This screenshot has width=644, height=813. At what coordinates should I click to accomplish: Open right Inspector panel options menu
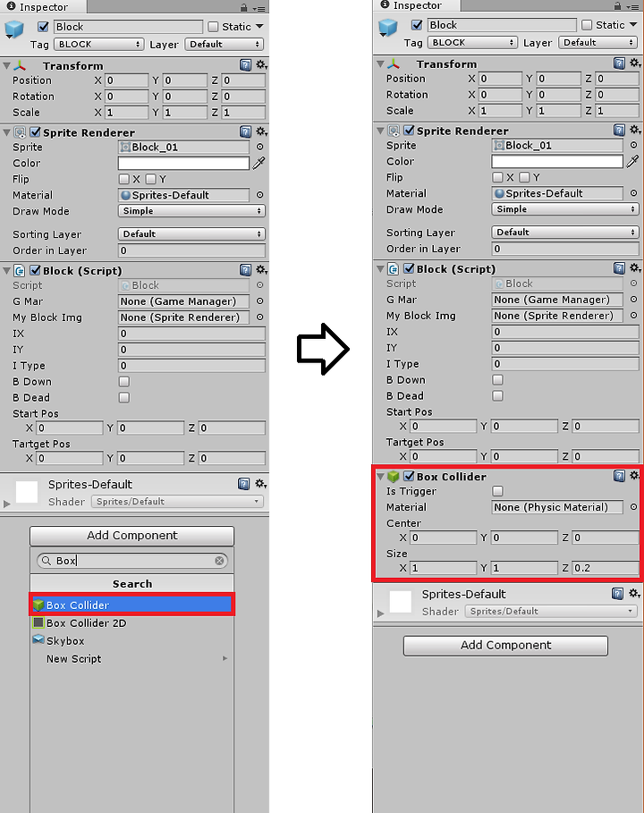632,6
